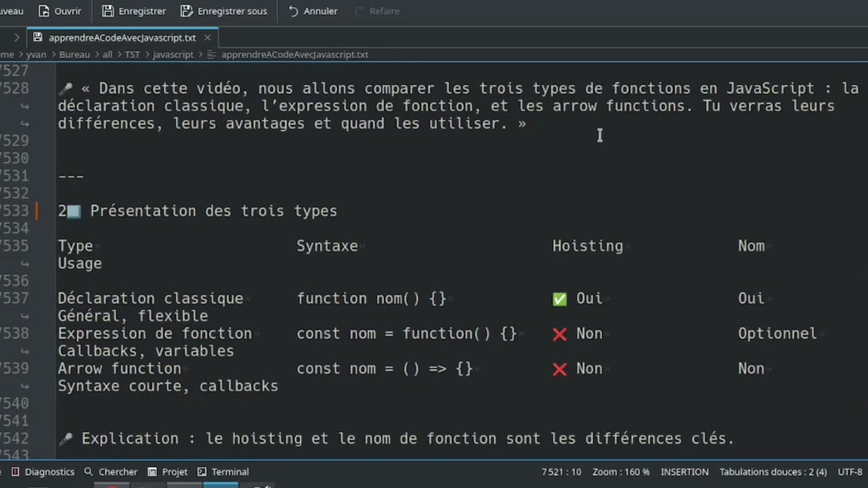The image size is (868, 488).
Task: Click the green check 'Oui' hoisting value
Action: pyautogui.click(x=577, y=298)
